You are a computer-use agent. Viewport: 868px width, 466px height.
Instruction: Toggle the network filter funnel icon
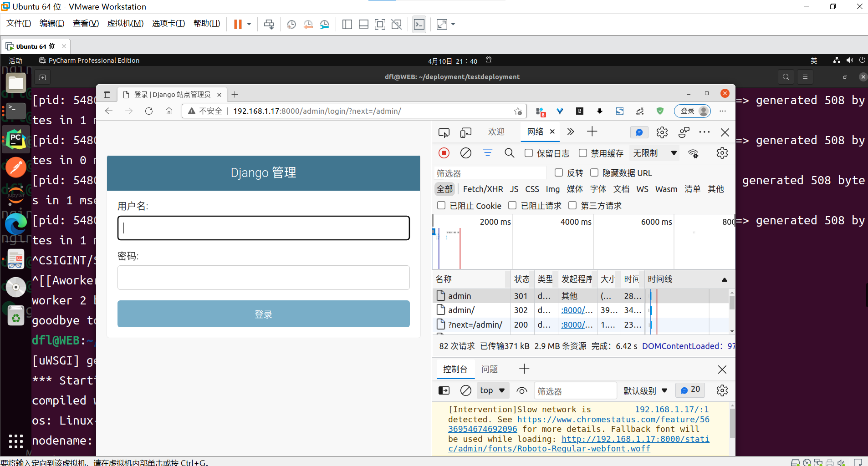point(487,153)
